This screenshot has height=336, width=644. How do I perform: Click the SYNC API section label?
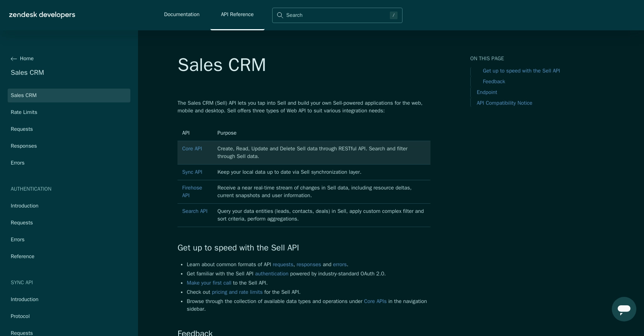tap(22, 283)
